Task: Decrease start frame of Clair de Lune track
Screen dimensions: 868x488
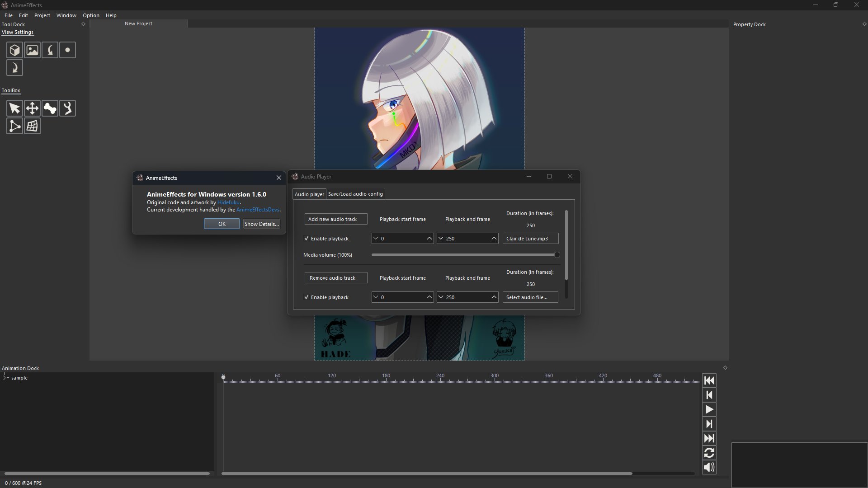Action: click(376, 239)
